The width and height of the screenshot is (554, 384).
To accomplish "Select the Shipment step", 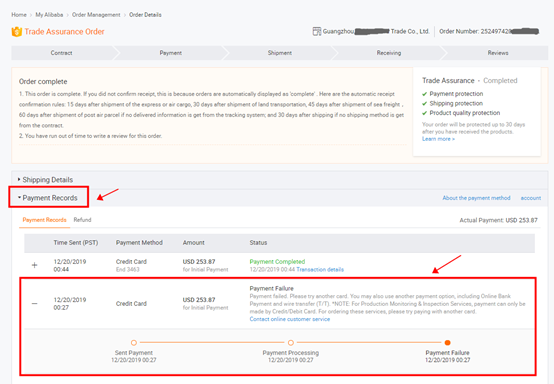I will [x=279, y=53].
